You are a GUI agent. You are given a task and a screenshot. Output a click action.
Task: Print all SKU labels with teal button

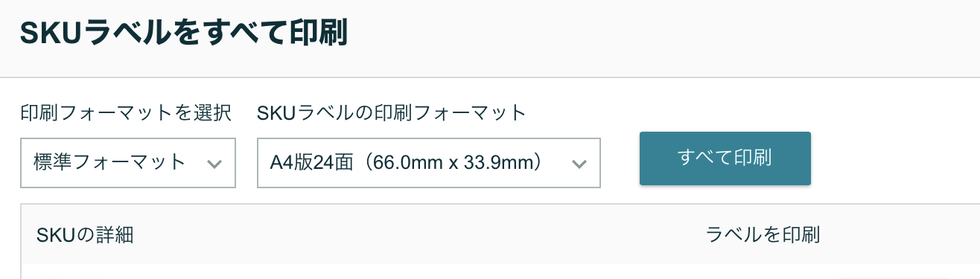[x=725, y=158]
